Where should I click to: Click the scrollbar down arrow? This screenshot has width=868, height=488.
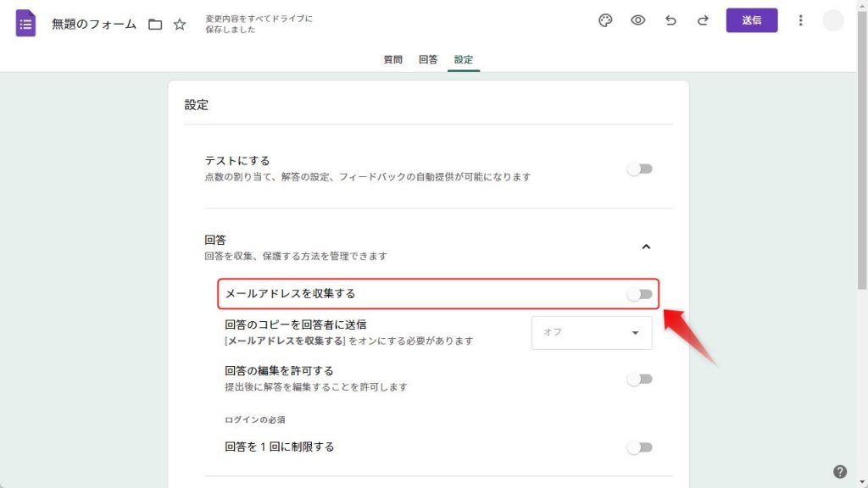pyautogui.click(x=862, y=482)
